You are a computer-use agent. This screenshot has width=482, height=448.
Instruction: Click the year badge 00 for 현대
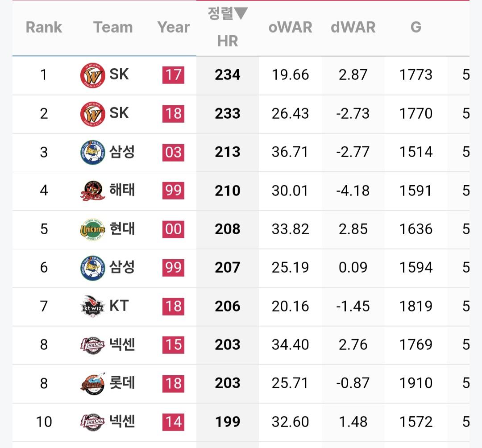click(x=173, y=229)
